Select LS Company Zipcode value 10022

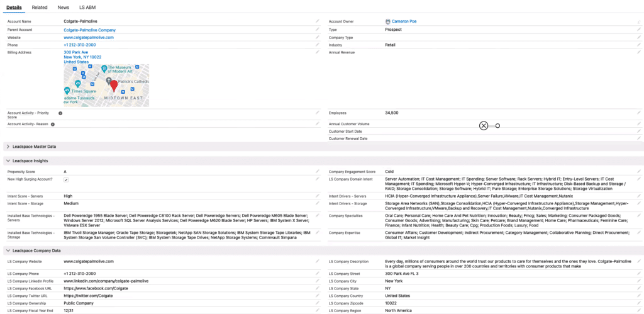pyautogui.click(x=391, y=303)
